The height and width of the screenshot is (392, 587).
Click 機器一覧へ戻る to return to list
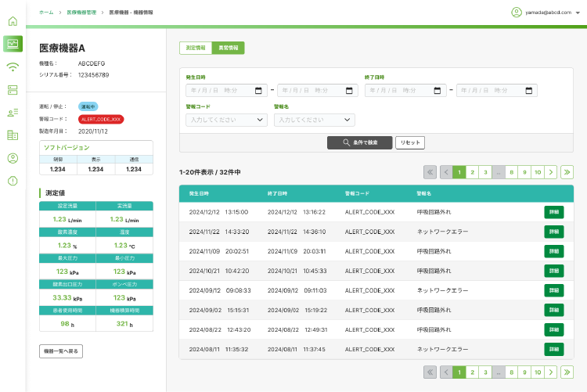[60, 351]
